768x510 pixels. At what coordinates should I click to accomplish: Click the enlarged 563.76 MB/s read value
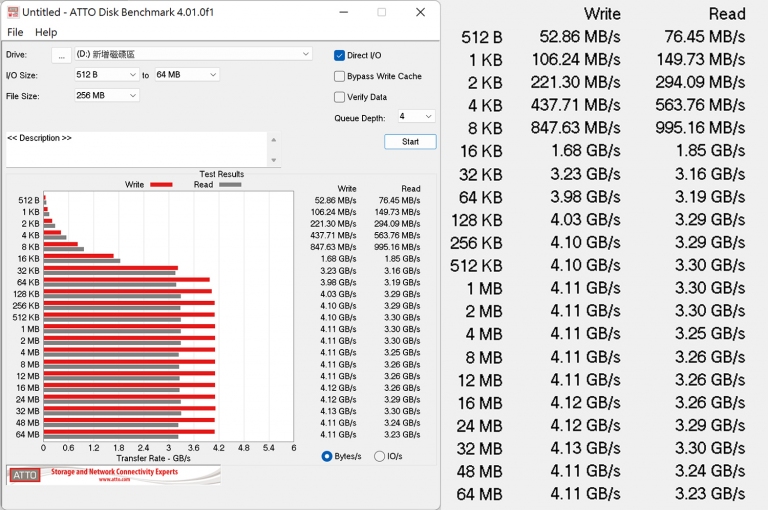click(x=700, y=105)
